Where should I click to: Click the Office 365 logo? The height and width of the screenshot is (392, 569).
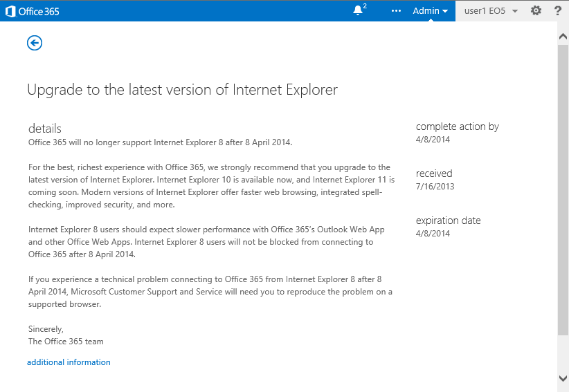(x=33, y=11)
